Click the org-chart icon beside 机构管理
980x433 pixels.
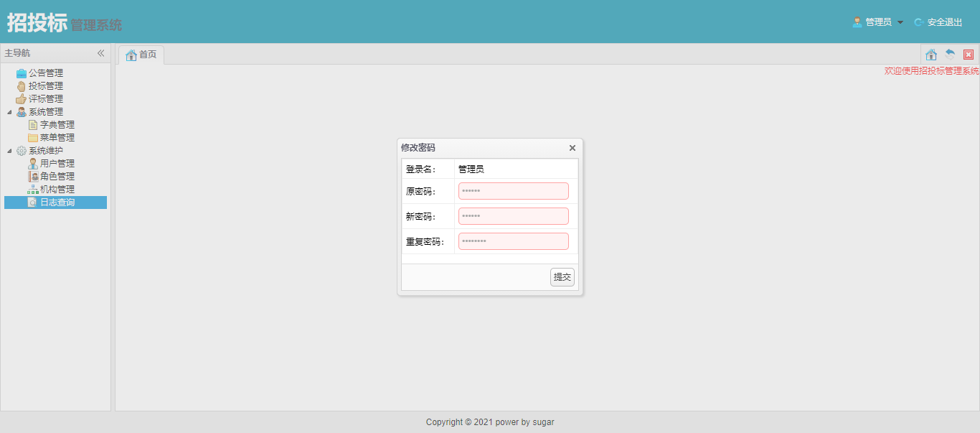coord(33,190)
